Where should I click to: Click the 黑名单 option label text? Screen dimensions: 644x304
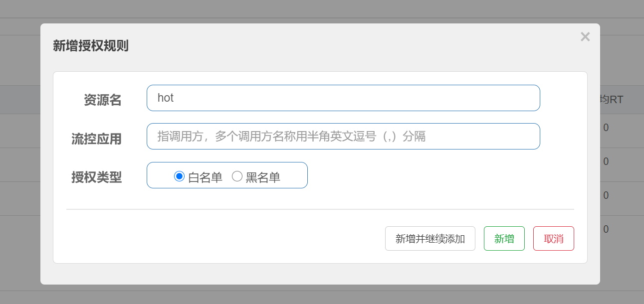pos(263,177)
